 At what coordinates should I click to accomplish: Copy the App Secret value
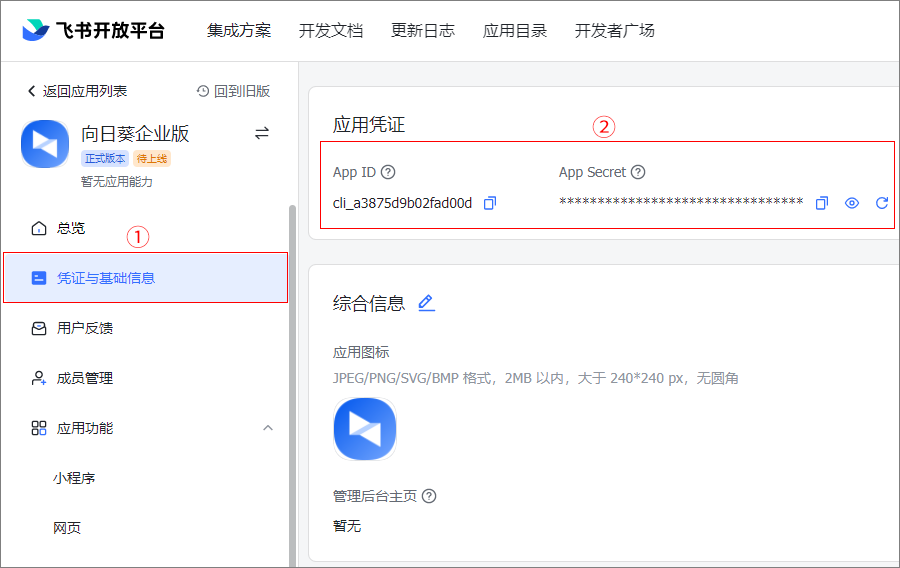click(822, 203)
